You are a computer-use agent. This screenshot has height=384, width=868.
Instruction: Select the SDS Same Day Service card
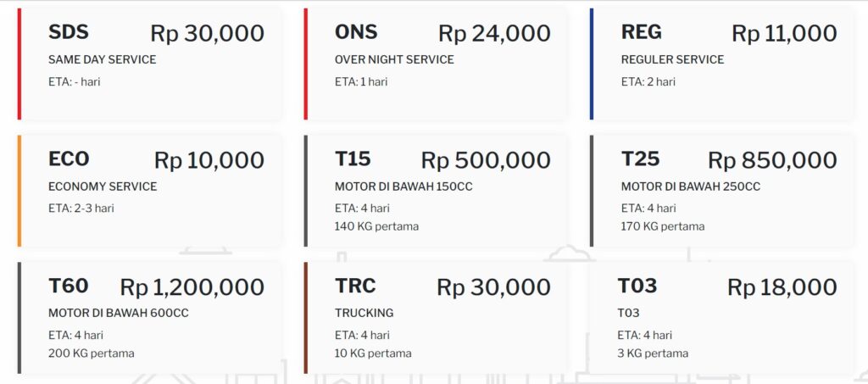pyautogui.click(x=150, y=63)
